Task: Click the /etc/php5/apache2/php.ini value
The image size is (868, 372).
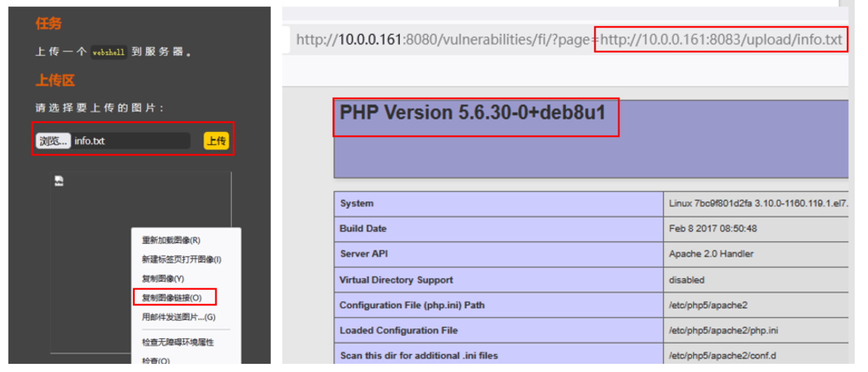Action: click(x=723, y=330)
